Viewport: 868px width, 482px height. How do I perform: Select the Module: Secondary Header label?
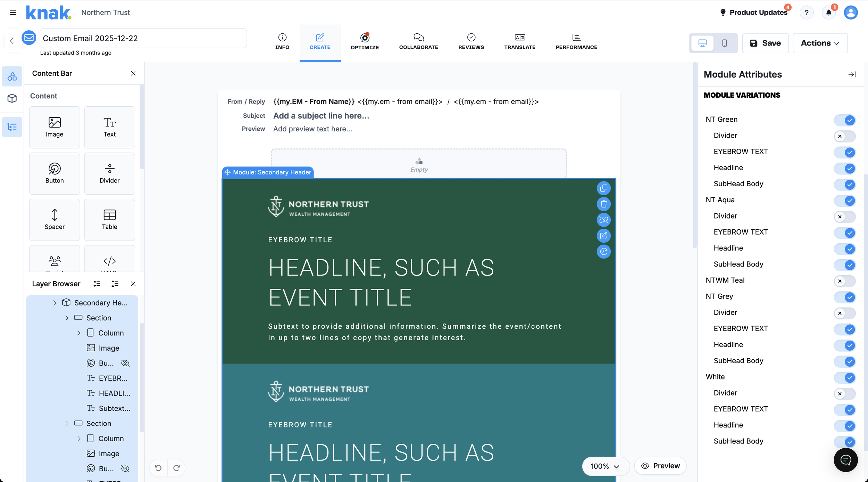[268, 172]
